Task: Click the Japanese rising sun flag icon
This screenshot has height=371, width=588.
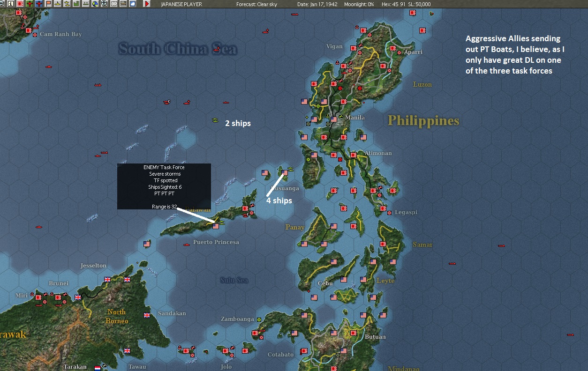Action: (20, 4)
